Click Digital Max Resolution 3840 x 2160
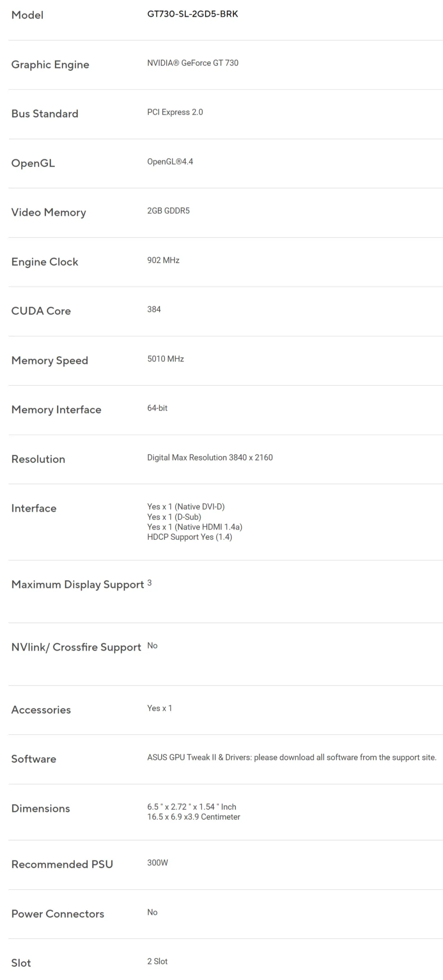443x980 pixels. pyautogui.click(x=210, y=457)
